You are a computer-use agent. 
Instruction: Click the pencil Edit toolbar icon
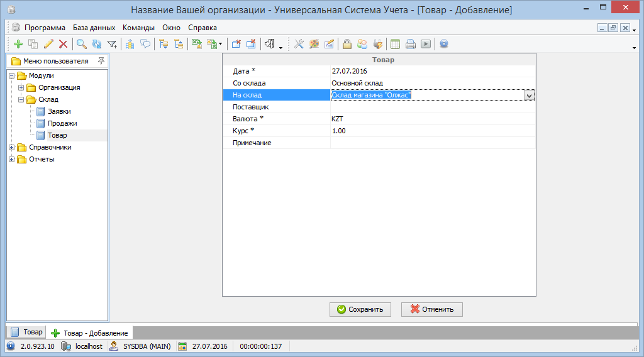coord(48,44)
